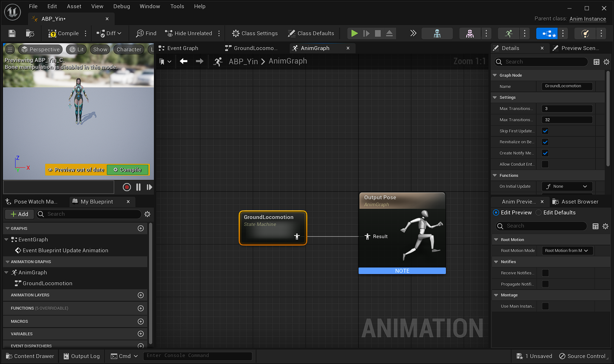Step the preview animation forward
Screen dimensions: 614x364
[x=149, y=187]
